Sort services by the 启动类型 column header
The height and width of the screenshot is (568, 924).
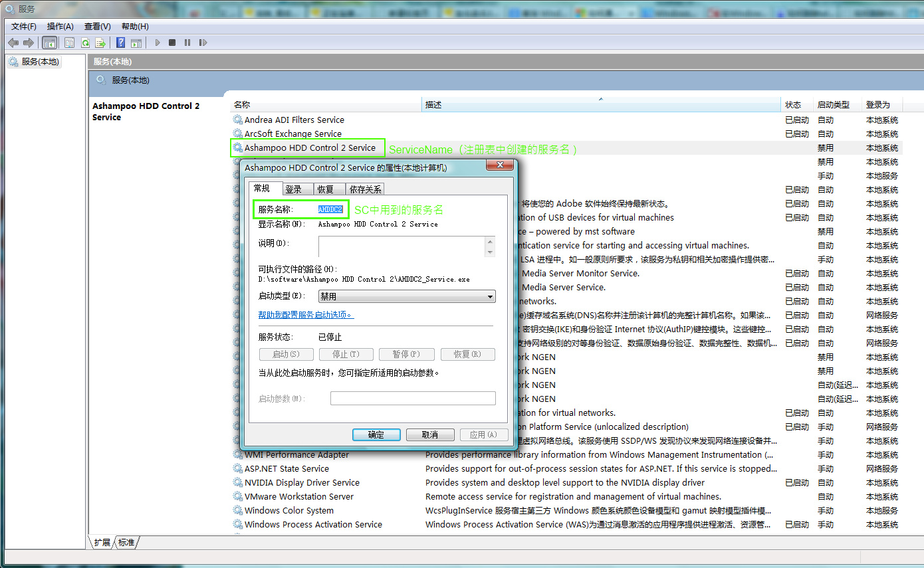838,105
